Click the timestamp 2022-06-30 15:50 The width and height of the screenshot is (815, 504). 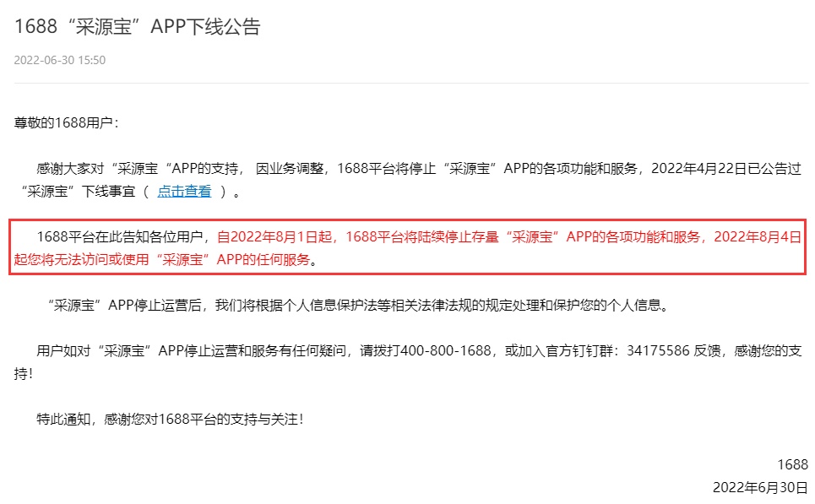click(60, 60)
